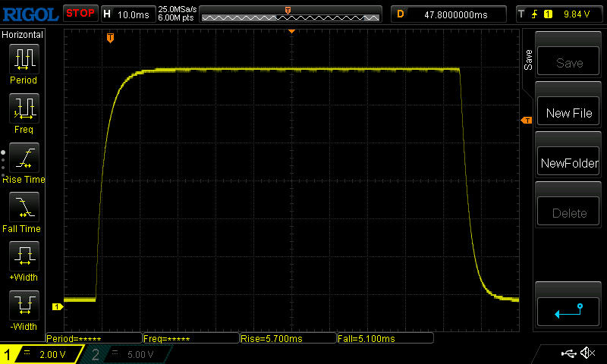Click the measurement menu page indicator dots
Image resolution: width=607 pixels, height=364 pixels.
pos(3,164)
